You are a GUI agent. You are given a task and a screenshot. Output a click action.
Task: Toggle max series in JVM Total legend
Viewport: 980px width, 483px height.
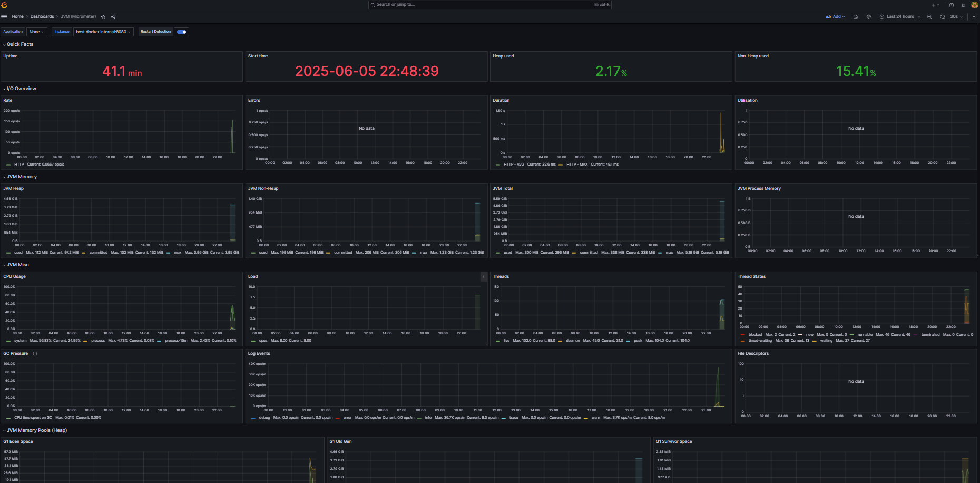[x=670, y=253]
